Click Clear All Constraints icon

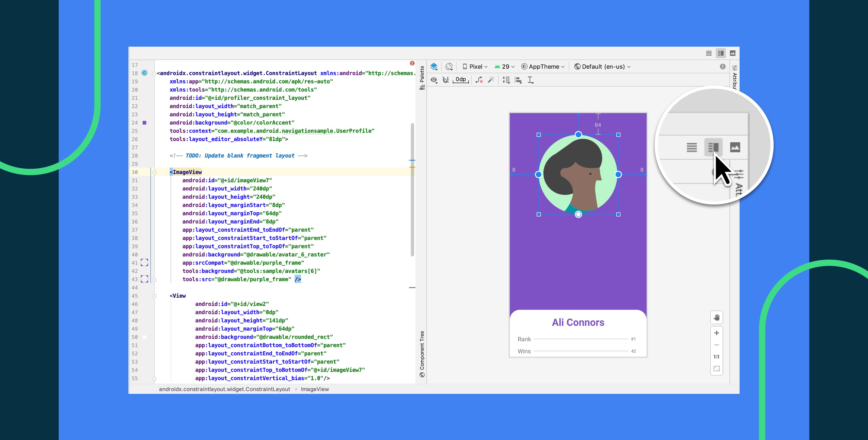coord(479,80)
